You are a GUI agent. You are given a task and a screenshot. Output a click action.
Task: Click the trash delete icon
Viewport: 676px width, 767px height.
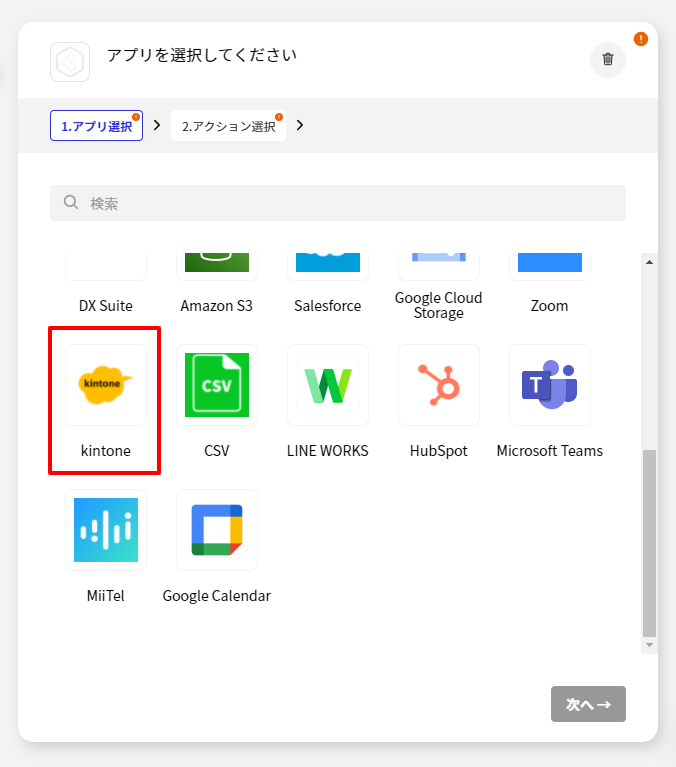(x=608, y=60)
